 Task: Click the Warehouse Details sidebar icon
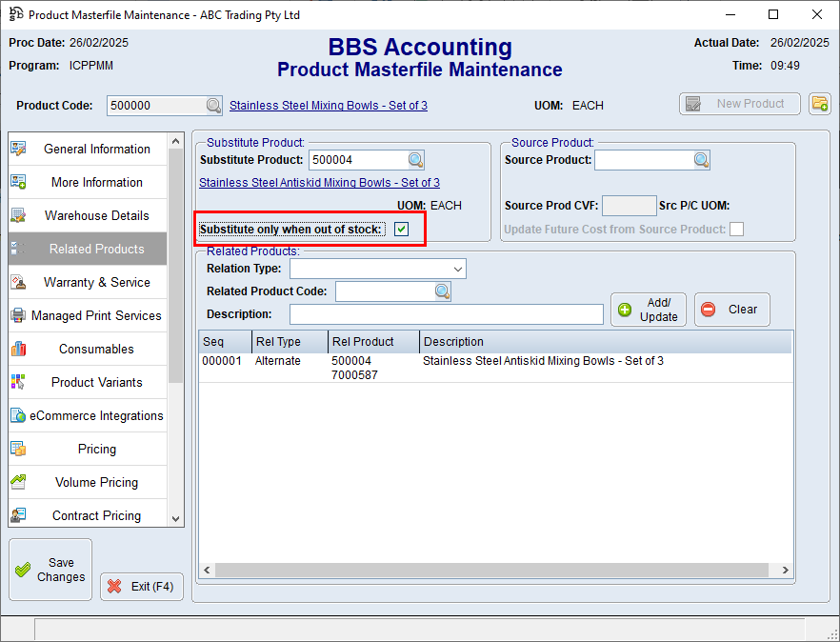coord(18,215)
